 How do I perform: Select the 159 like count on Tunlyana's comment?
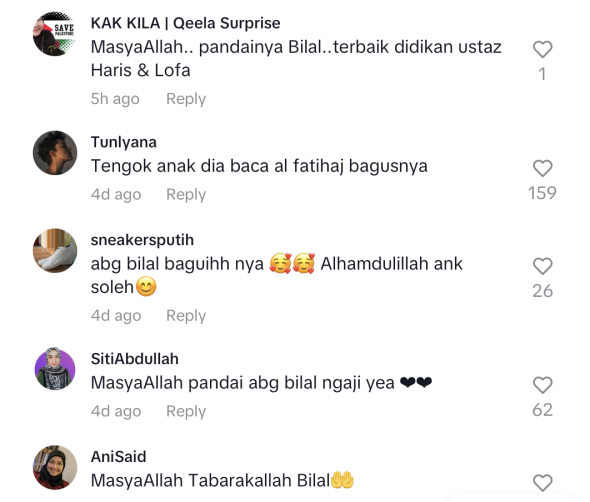(542, 193)
